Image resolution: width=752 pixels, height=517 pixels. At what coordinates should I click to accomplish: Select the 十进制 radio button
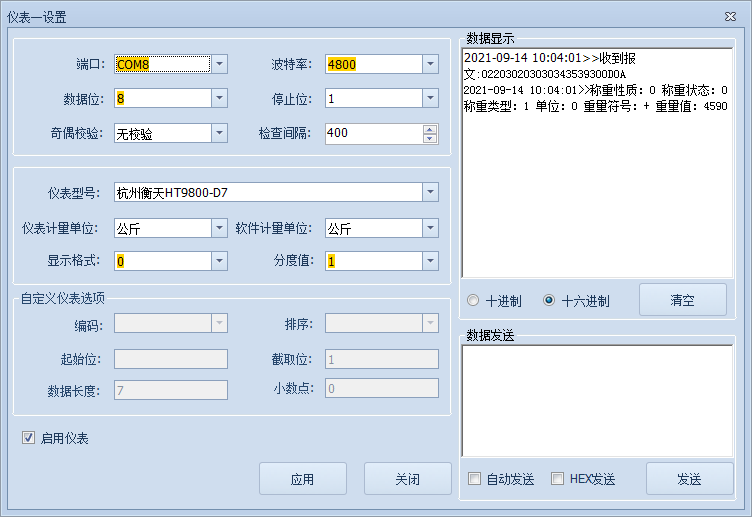point(473,300)
